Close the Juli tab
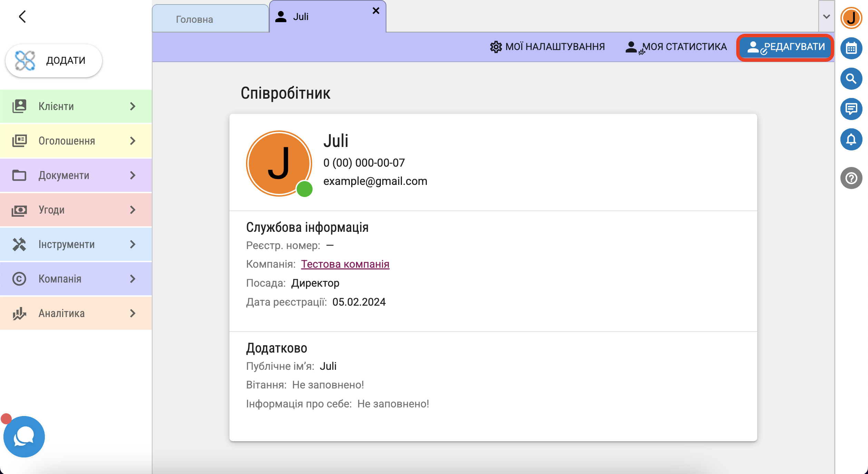This screenshot has width=868, height=474. pos(376,11)
